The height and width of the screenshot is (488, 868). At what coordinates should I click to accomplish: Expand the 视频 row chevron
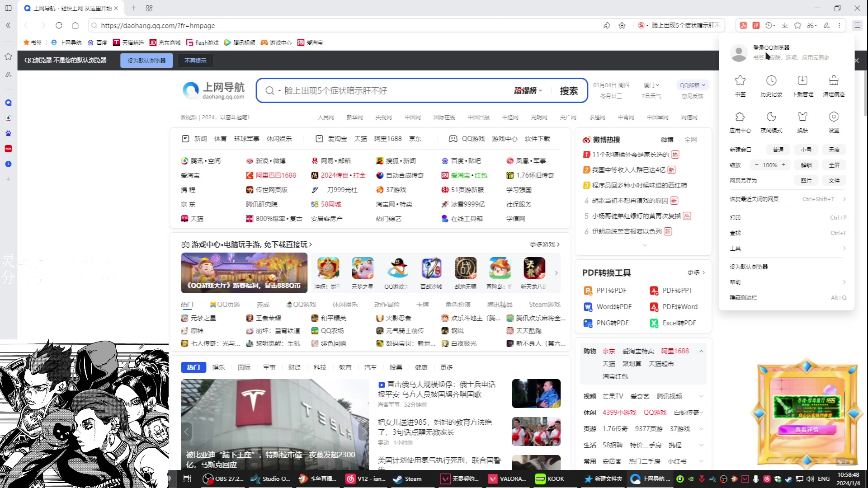(701, 396)
